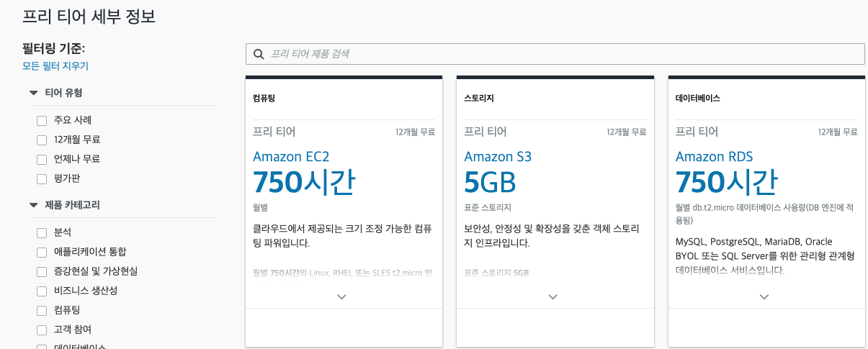Select the 평가판 checkbox
The height and width of the screenshot is (349, 868).
(42, 179)
